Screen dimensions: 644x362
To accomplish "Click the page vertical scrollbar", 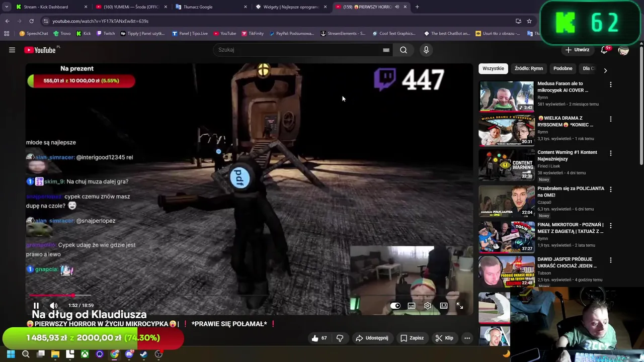I will coord(641,106).
